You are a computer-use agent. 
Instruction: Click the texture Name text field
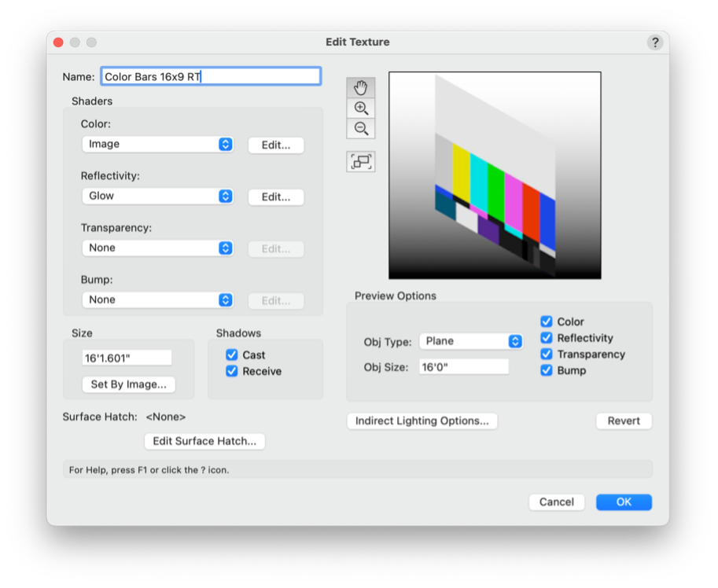[x=211, y=77]
